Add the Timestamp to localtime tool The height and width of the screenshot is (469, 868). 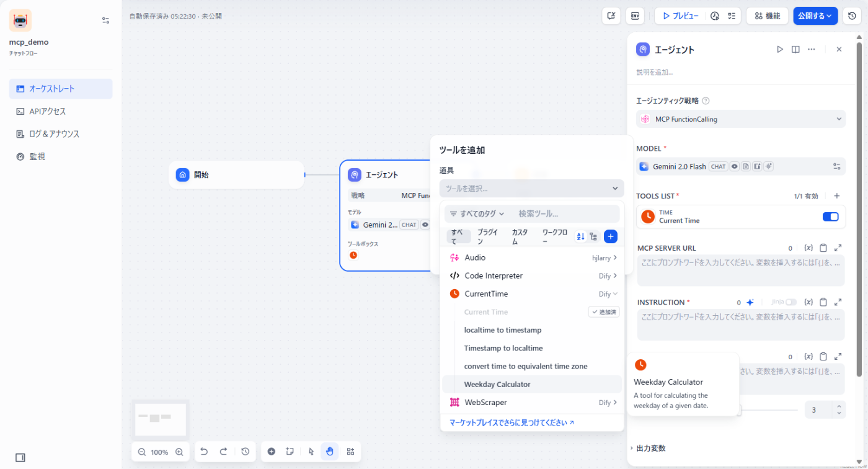(x=532, y=348)
